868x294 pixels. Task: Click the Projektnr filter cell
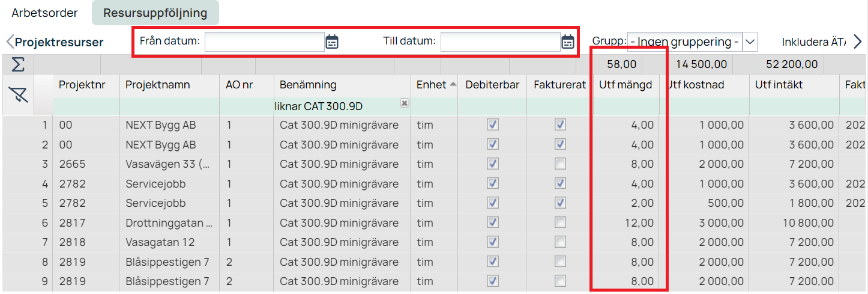pos(86,106)
